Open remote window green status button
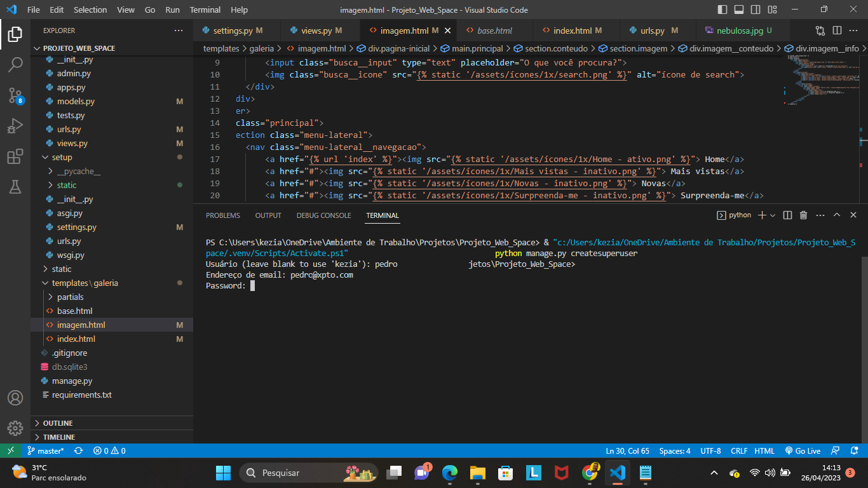The width and height of the screenshot is (868, 488). [11, 451]
